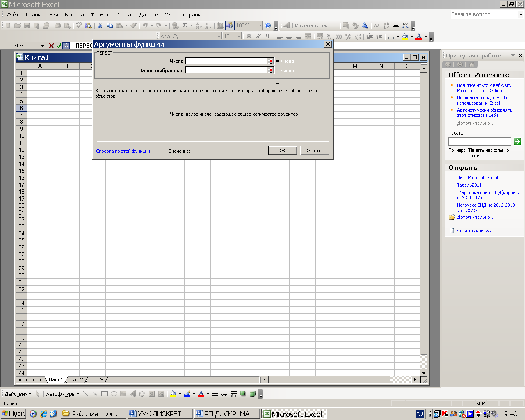Toggle Bold (Ж) formatting
The width and height of the screenshot is (525, 420).
249,36
